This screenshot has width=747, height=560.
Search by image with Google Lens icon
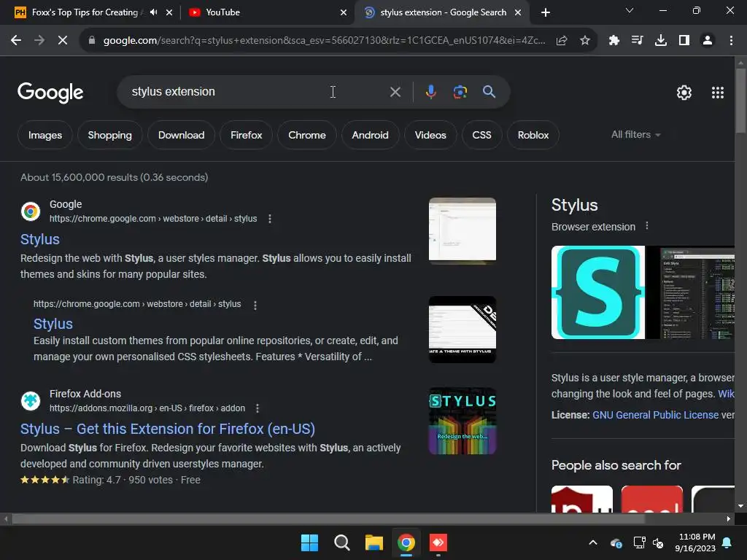[460, 91]
